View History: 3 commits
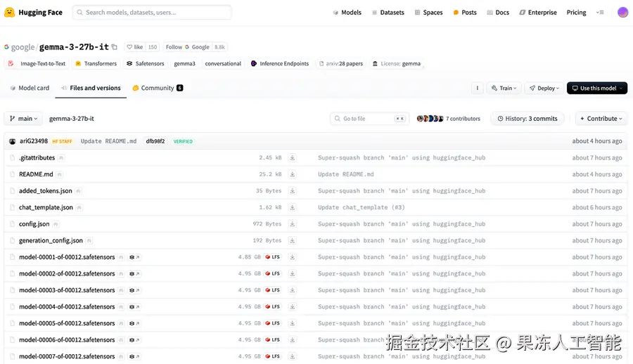The height and width of the screenshot is (364, 633). [x=527, y=119]
